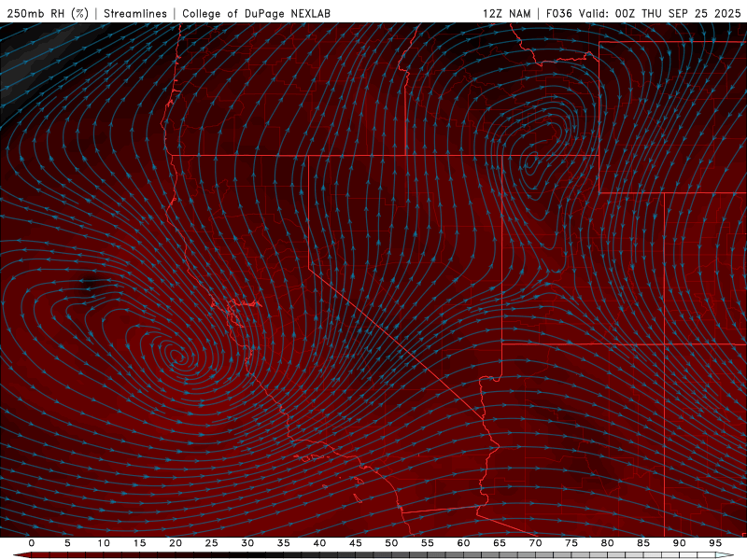The height and width of the screenshot is (560, 747).
Task: Click the "12Z NAM" model label
Action: (507, 13)
